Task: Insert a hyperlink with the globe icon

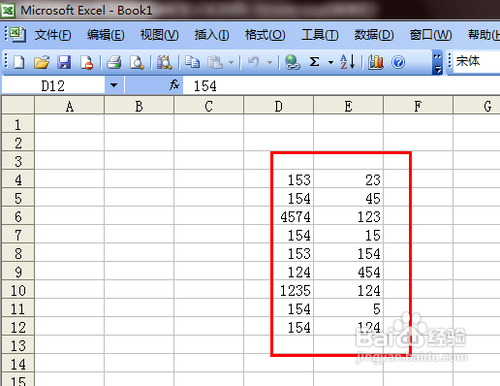Action: point(292,62)
